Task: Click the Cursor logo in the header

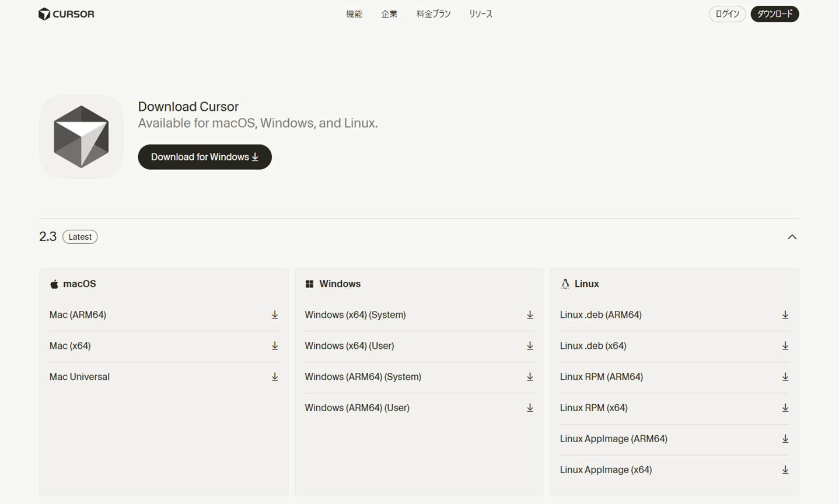Action: pyautogui.click(x=66, y=14)
